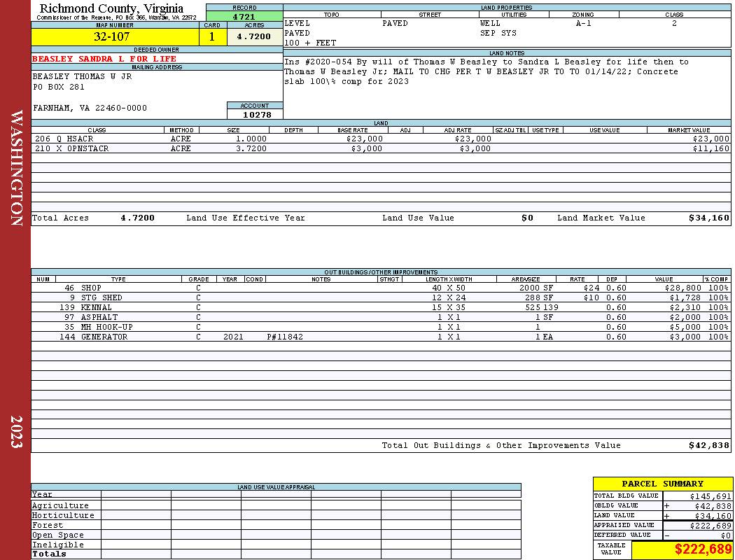Click Land Use Value $0
Viewport: 735px width, 560px height.
527,218
